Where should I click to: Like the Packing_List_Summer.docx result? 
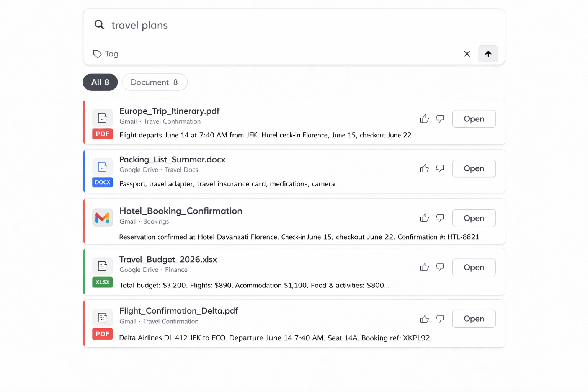pyautogui.click(x=424, y=168)
